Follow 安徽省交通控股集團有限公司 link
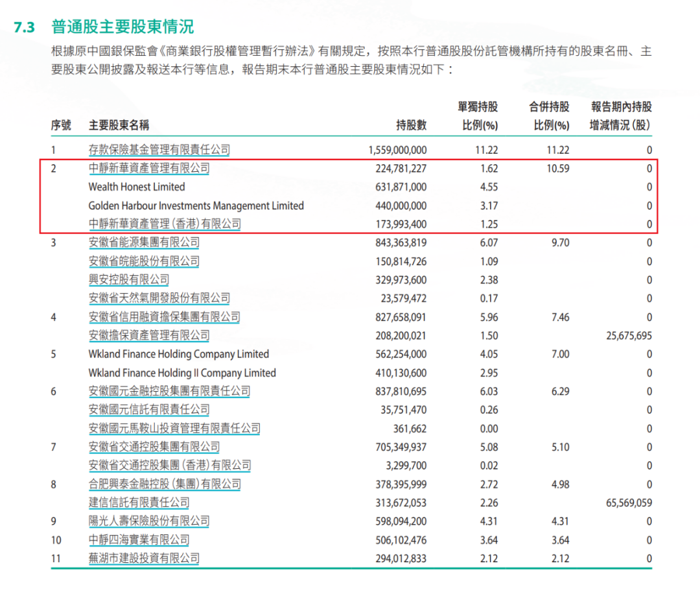The image size is (700, 594). click(x=154, y=447)
